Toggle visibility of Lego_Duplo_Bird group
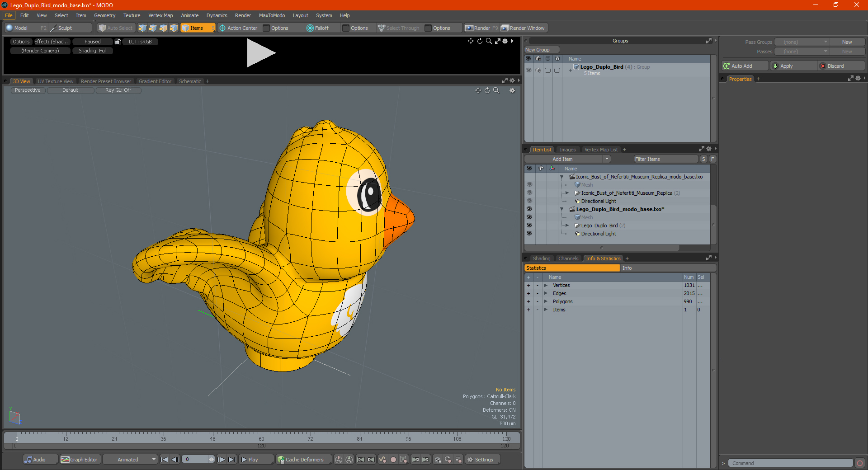Viewport: 868px width, 470px height. [528, 70]
